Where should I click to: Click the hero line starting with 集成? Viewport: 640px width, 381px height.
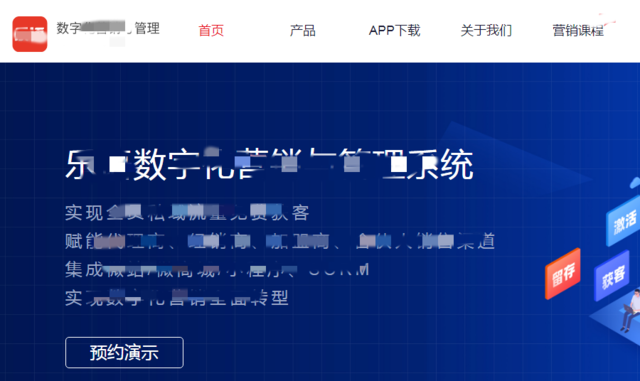coord(217,270)
